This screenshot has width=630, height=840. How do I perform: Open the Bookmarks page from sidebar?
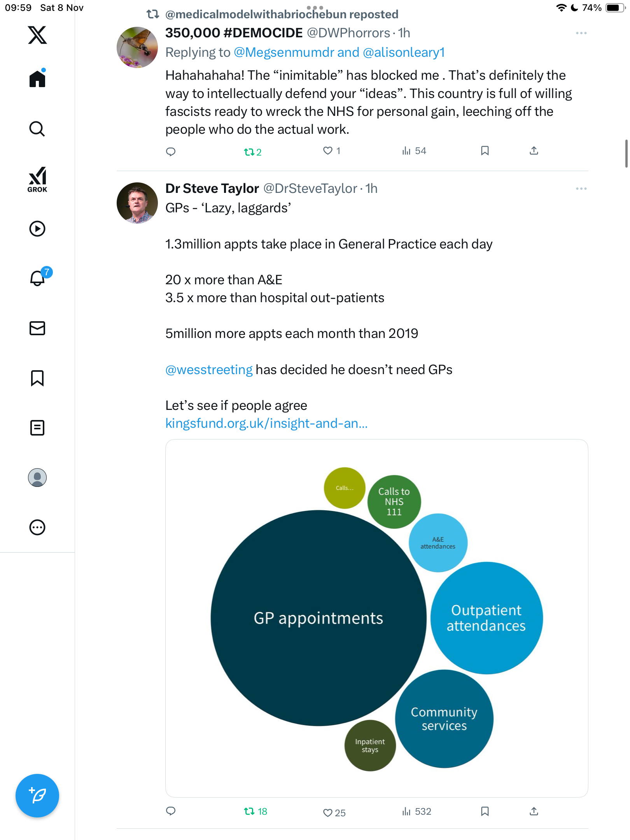click(37, 378)
